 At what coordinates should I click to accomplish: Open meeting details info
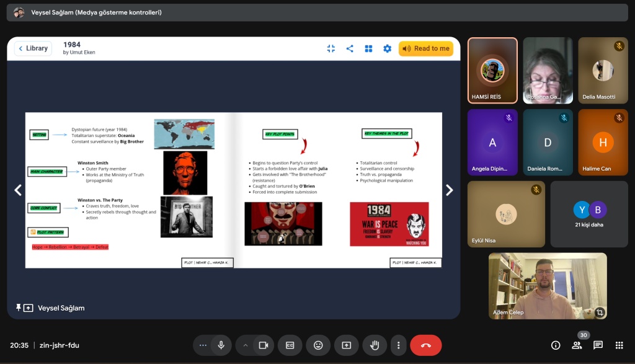point(556,345)
